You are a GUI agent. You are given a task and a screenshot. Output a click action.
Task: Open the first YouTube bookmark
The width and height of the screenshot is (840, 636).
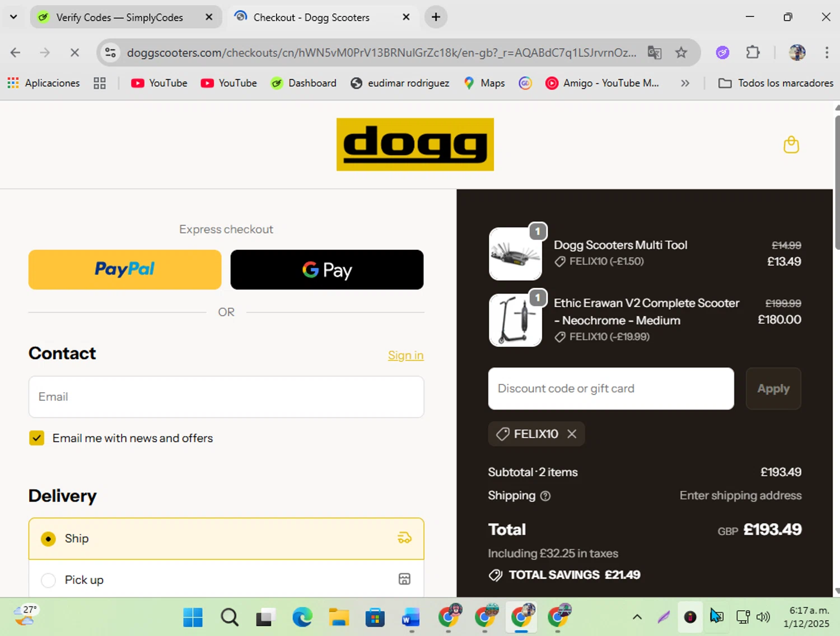pos(159,83)
